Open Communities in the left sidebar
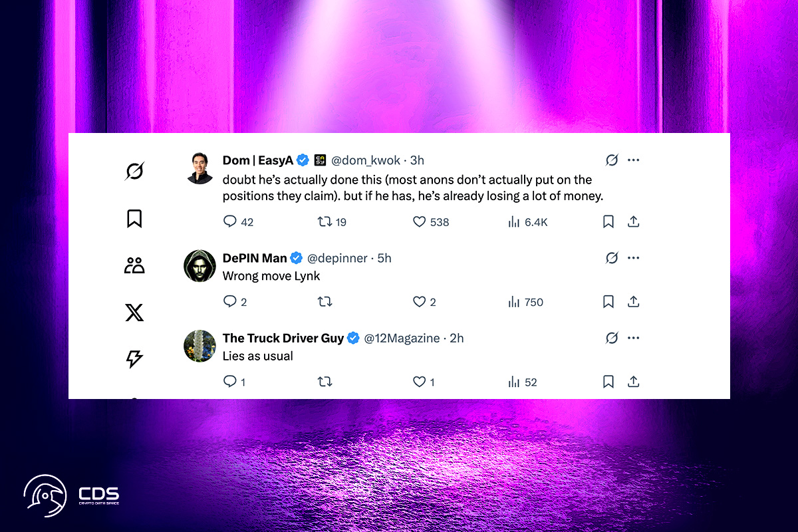The width and height of the screenshot is (798, 532). click(x=134, y=266)
